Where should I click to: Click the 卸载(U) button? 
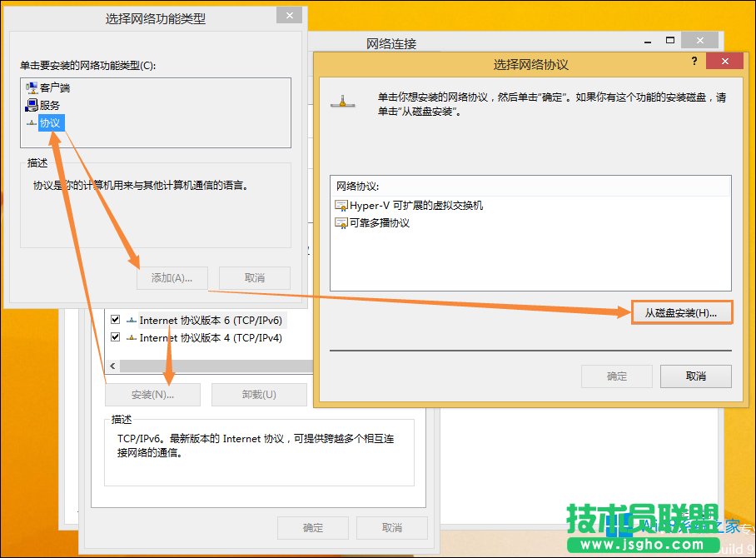[258, 394]
